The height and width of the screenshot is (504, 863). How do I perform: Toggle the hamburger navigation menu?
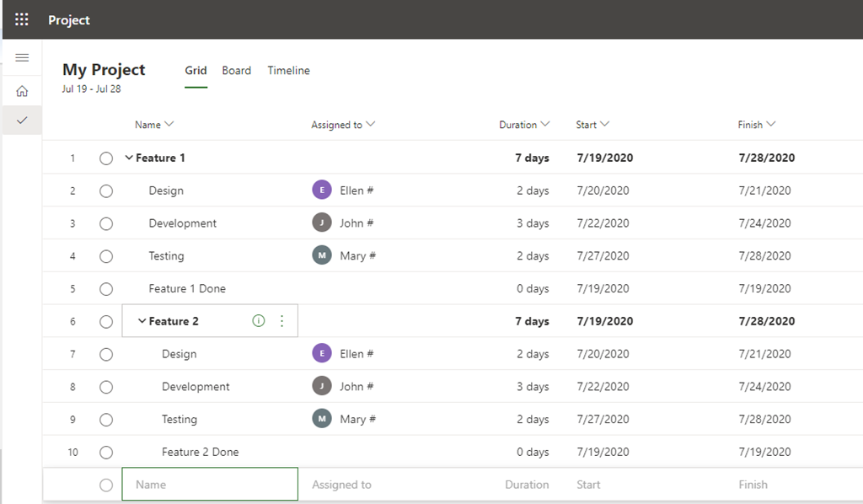22,57
